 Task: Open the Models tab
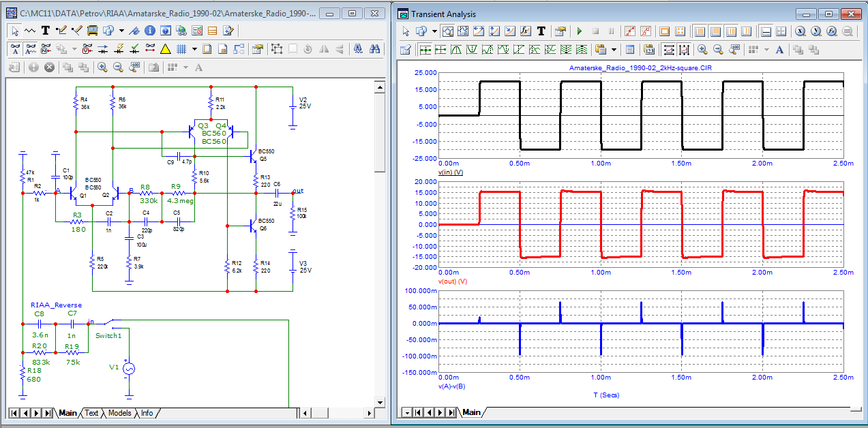[x=119, y=413]
